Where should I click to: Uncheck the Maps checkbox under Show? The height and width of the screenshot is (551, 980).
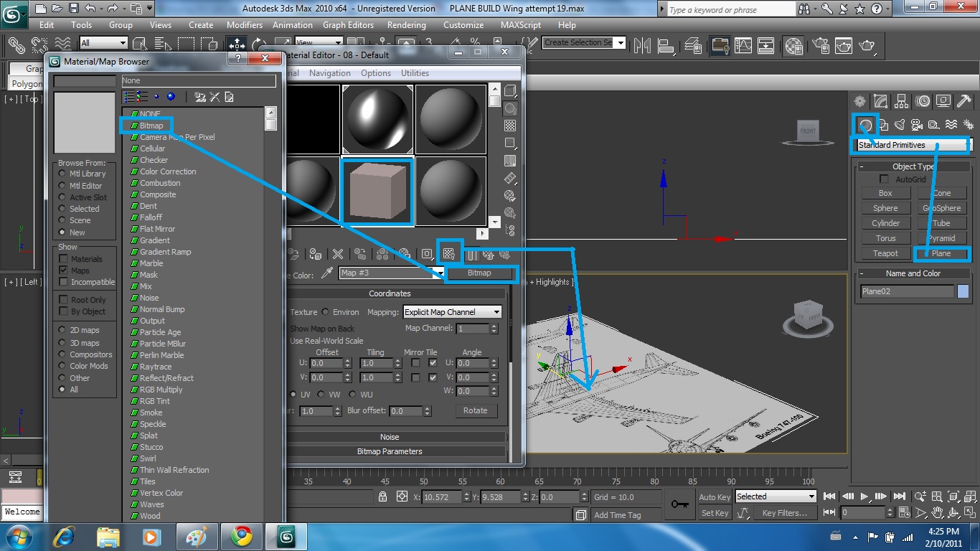click(x=64, y=270)
